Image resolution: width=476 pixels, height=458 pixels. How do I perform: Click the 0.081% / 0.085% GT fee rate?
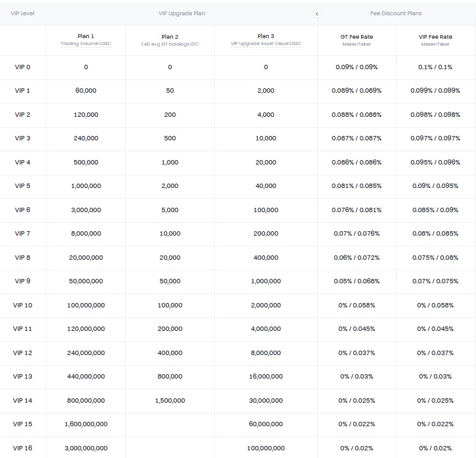(357, 185)
